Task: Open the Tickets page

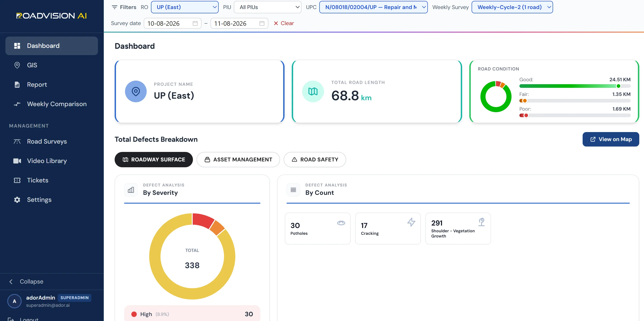Action: (x=51, y=180)
